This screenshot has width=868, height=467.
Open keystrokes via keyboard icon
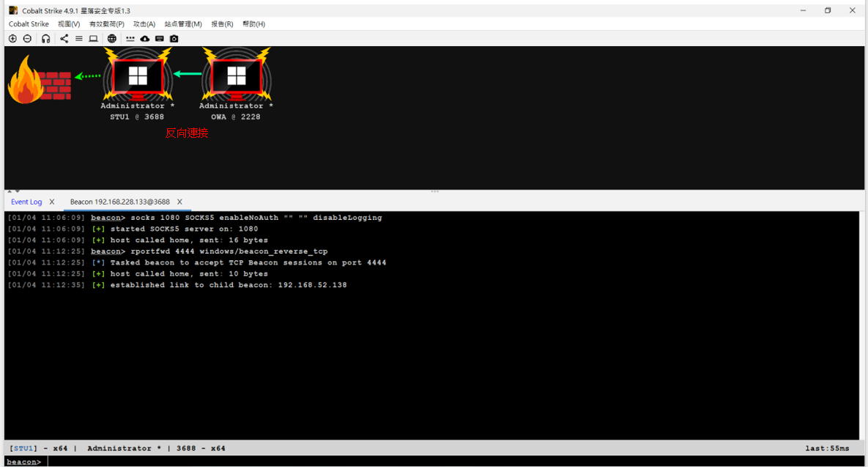pyautogui.click(x=160, y=38)
